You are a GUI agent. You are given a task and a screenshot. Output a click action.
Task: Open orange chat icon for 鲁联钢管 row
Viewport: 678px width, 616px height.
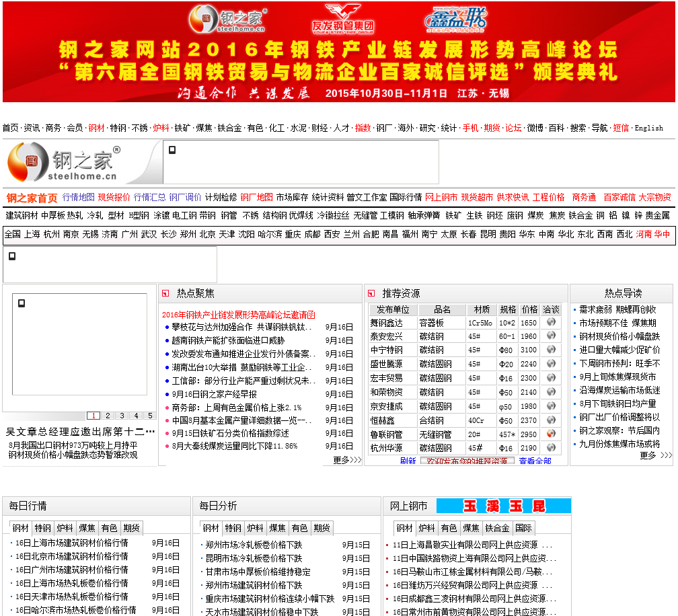[551, 434]
